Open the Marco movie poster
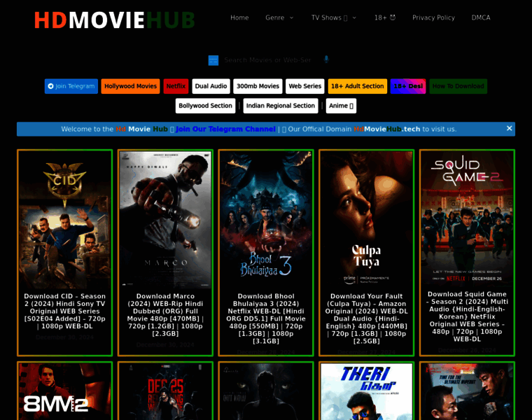 point(165,220)
